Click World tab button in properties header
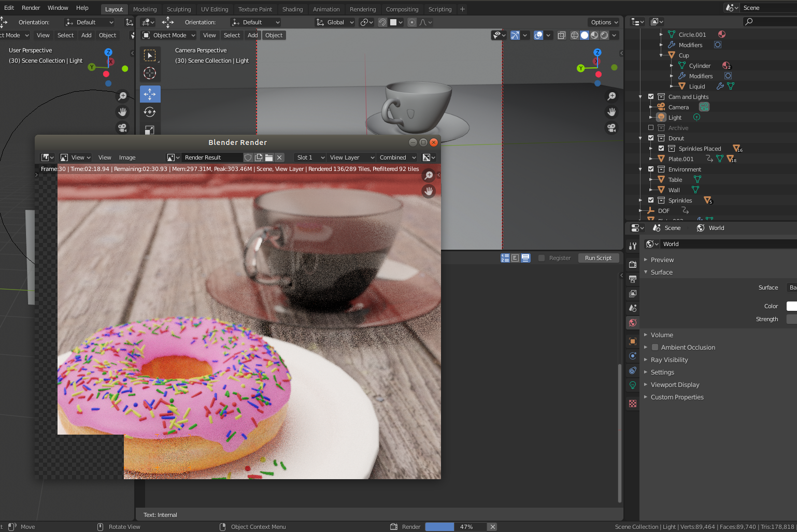Screen dimensions: 797x532 pyautogui.click(x=710, y=228)
